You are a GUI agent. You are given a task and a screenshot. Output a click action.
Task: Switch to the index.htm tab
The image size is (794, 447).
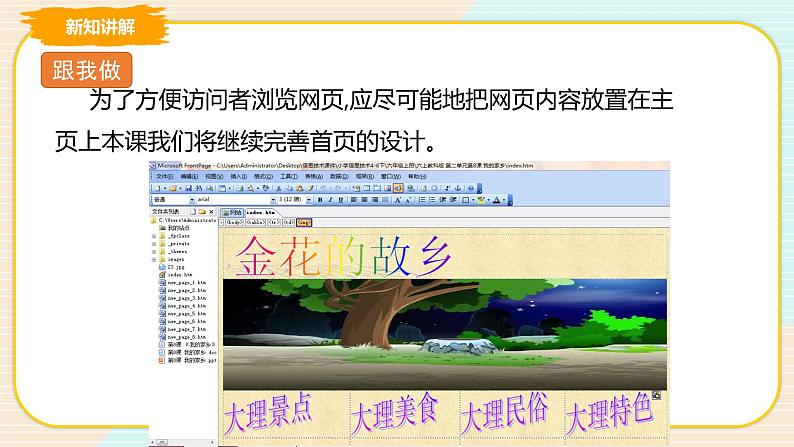[261, 212]
